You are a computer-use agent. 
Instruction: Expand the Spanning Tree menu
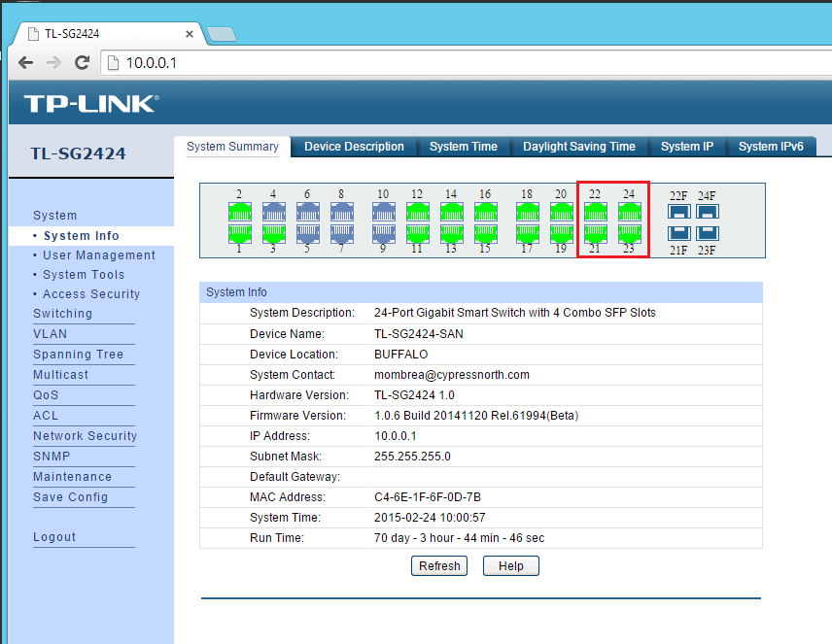78,355
